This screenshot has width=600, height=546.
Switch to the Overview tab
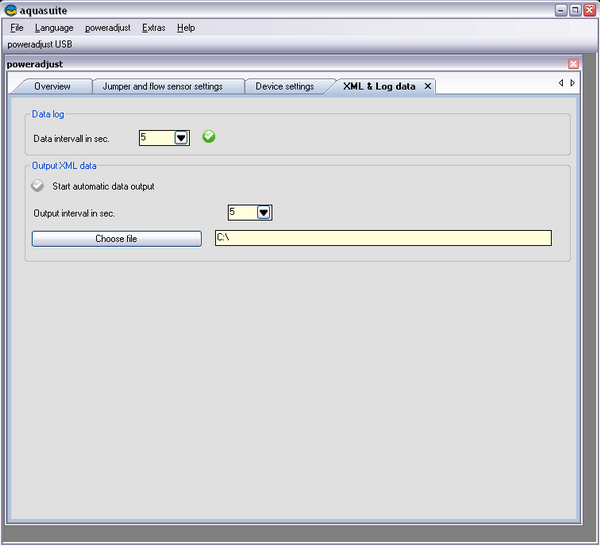tap(52, 86)
